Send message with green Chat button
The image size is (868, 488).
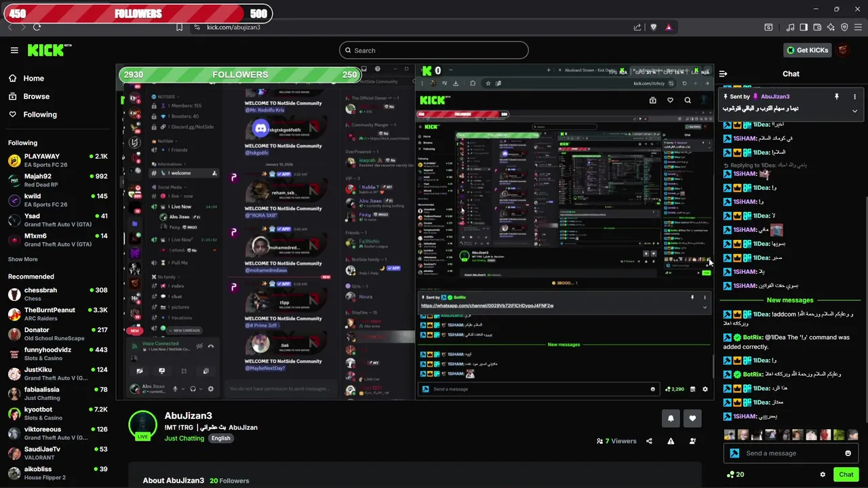(846, 474)
